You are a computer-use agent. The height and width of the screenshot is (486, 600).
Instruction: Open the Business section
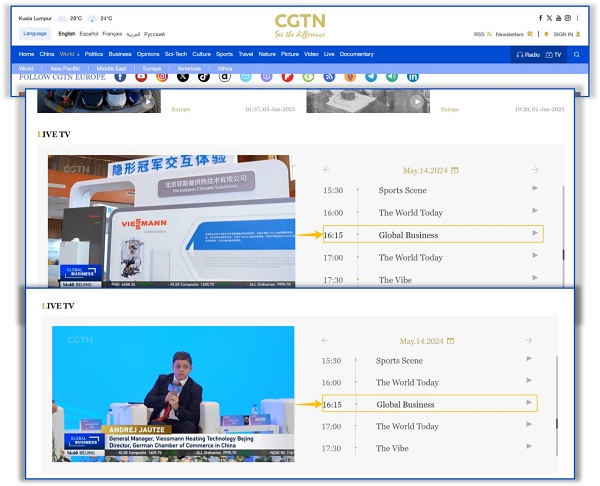coord(120,54)
